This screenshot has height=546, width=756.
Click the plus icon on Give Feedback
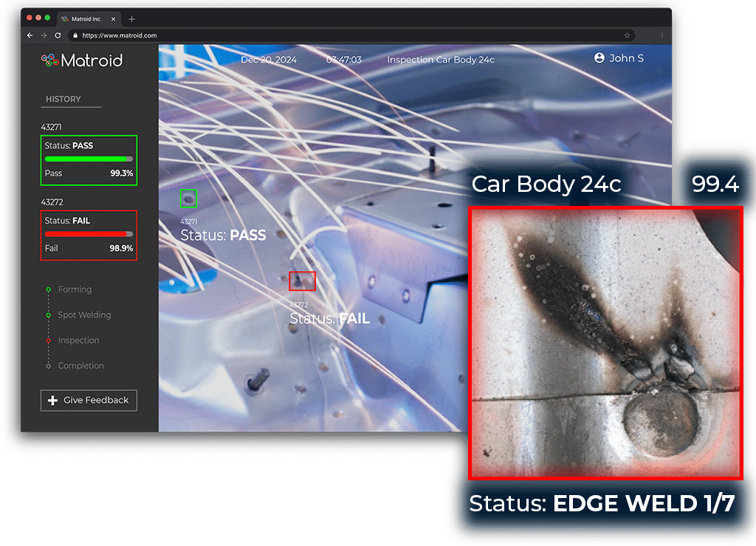tap(53, 401)
